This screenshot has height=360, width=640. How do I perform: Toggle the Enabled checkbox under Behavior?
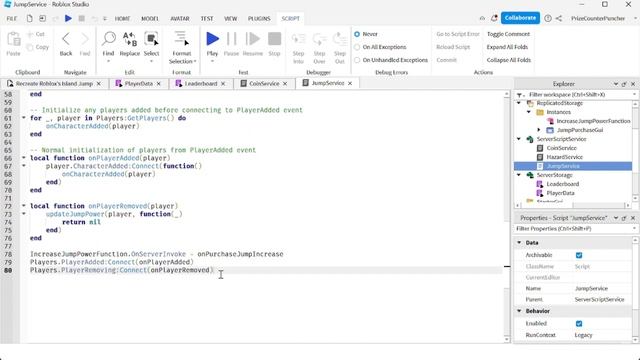click(579, 324)
